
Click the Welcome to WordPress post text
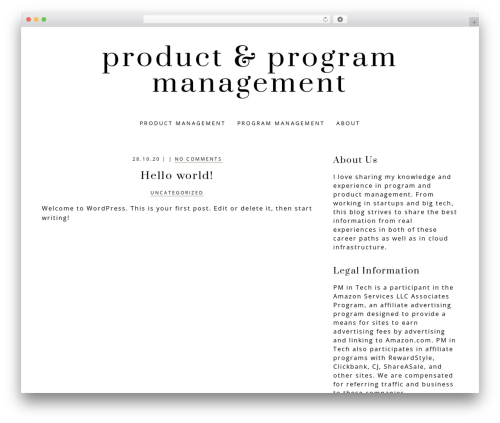(177, 213)
